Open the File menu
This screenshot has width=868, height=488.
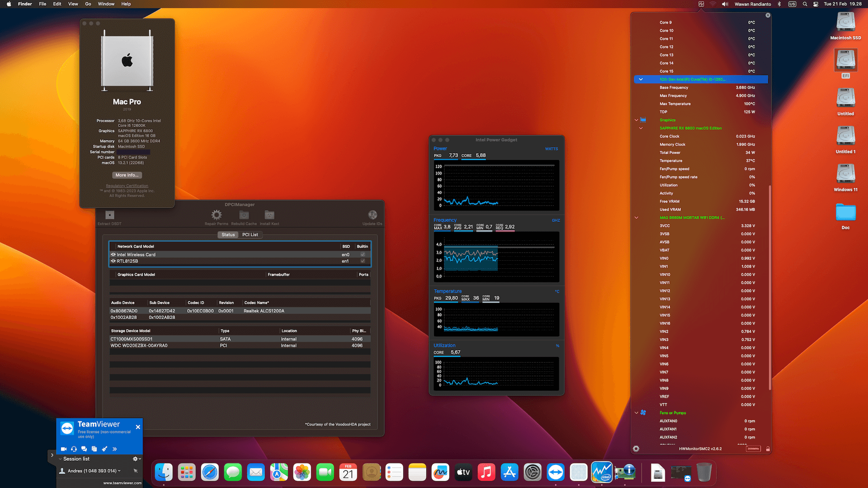[42, 4]
